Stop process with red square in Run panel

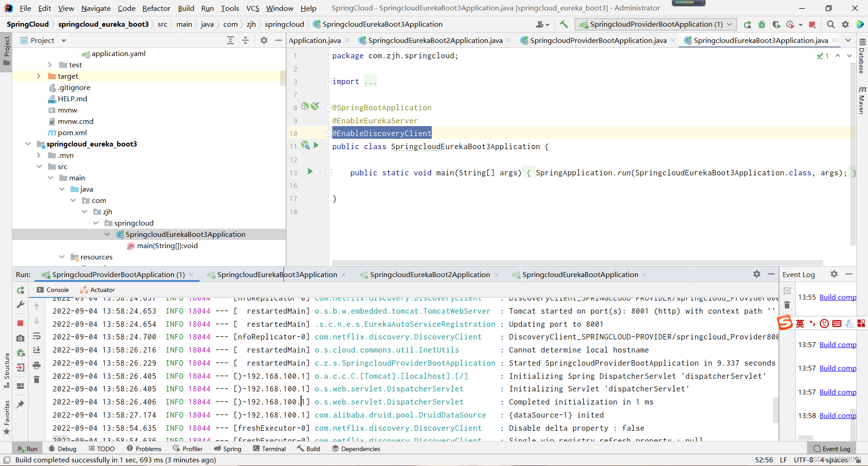[20, 323]
